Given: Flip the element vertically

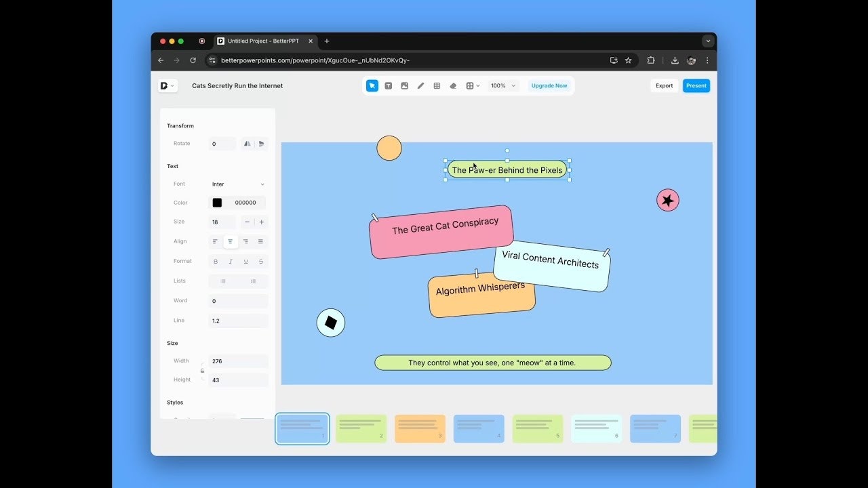Looking at the screenshot, I should (x=262, y=144).
